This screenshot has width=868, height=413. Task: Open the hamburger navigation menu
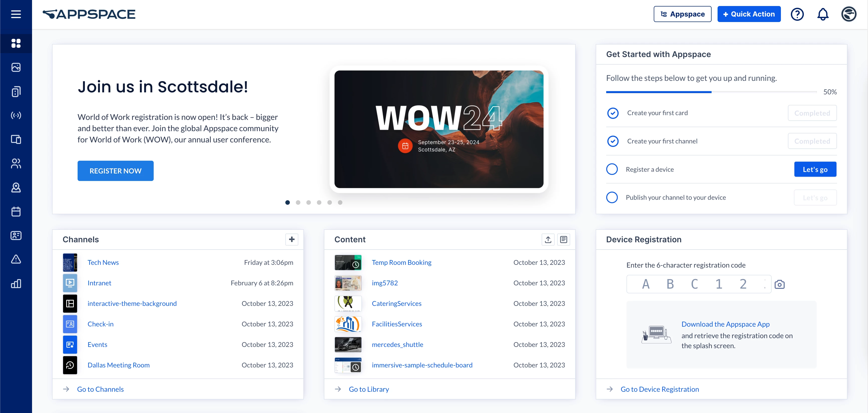(x=16, y=14)
